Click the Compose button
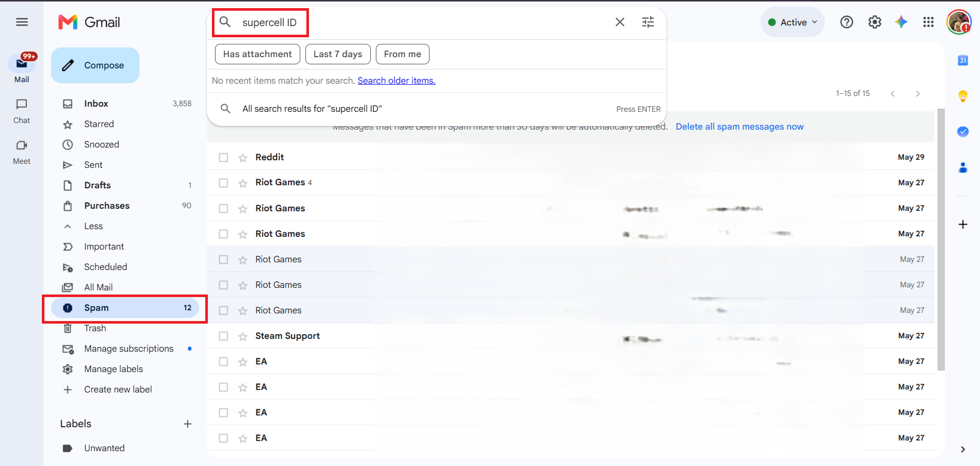This screenshot has width=980, height=466. coord(95,65)
